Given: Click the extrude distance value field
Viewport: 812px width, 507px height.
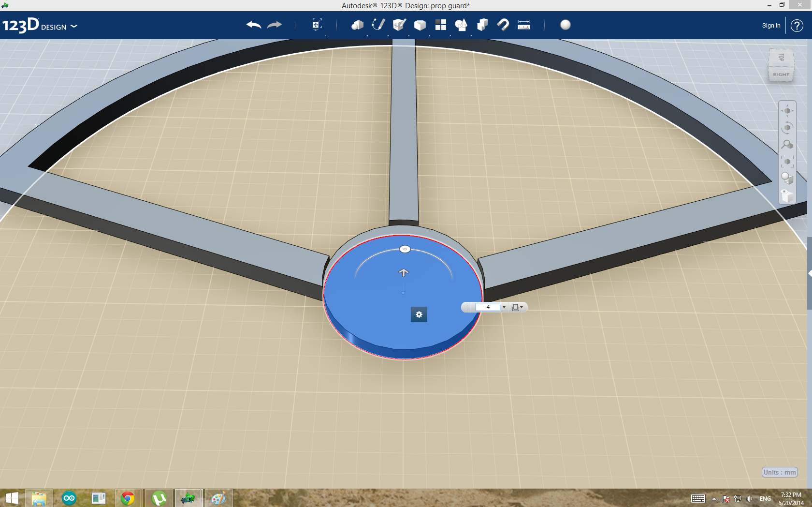Looking at the screenshot, I should tap(488, 307).
